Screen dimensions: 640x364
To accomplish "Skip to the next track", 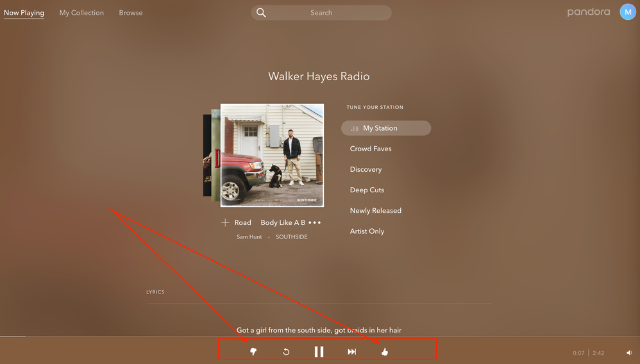I will click(351, 351).
